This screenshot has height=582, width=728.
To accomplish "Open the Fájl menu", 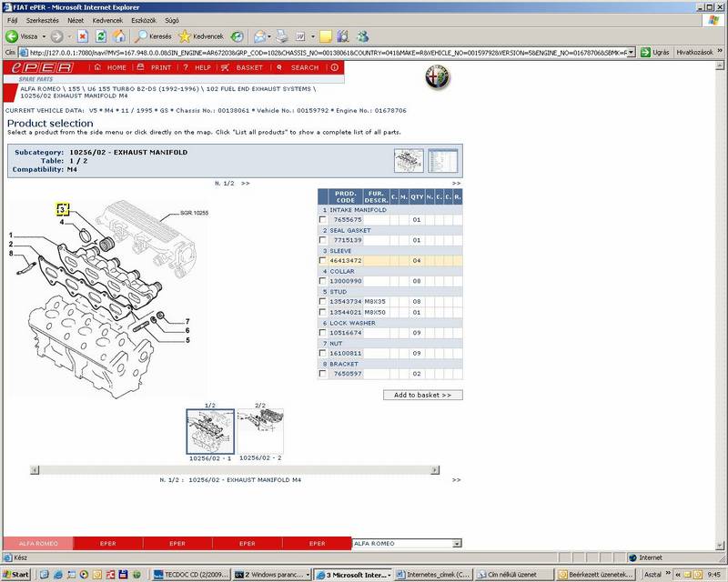I will (x=13, y=20).
